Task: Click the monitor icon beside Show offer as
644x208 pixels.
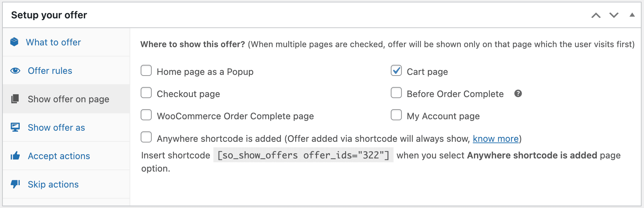Action: [15, 127]
